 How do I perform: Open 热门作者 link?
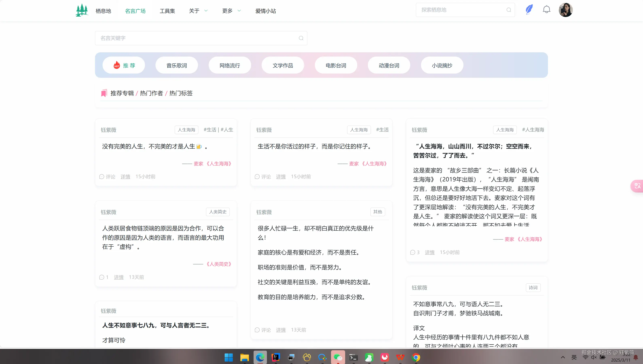pyautogui.click(x=151, y=93)
